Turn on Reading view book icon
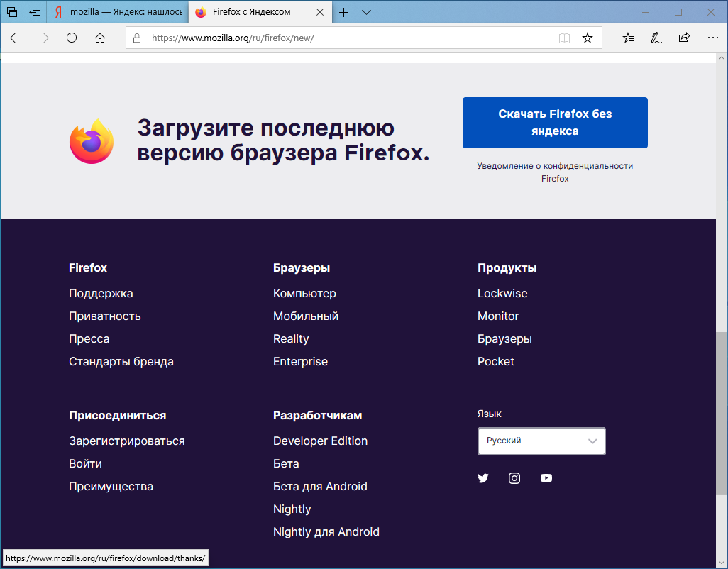The width and height of the screenshot is (728, 569). click(564, 38)
